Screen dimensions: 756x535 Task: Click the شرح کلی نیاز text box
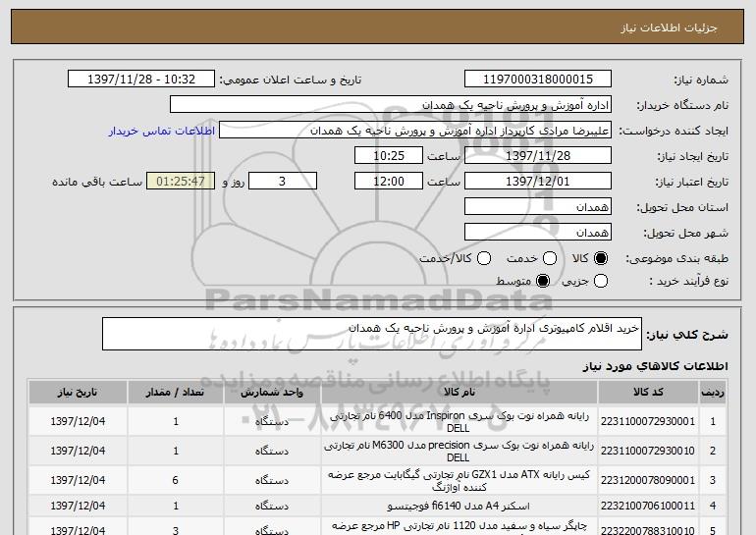coord(372,334)
